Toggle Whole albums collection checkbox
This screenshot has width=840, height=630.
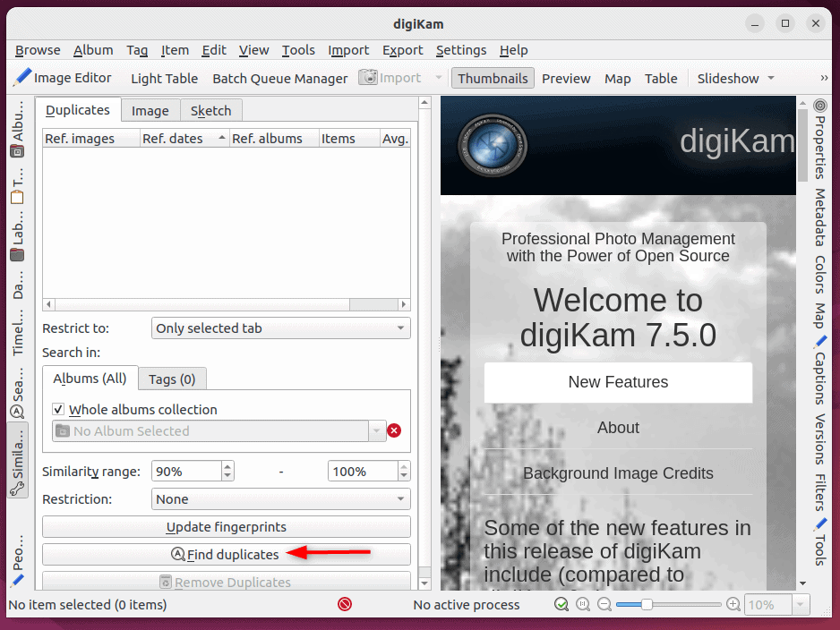[x=58, y=410]
